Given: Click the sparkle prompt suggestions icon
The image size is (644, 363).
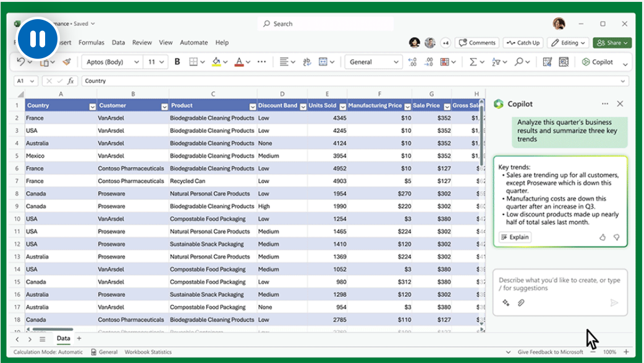Looking at the screenshot, I should tap(506, 303).
